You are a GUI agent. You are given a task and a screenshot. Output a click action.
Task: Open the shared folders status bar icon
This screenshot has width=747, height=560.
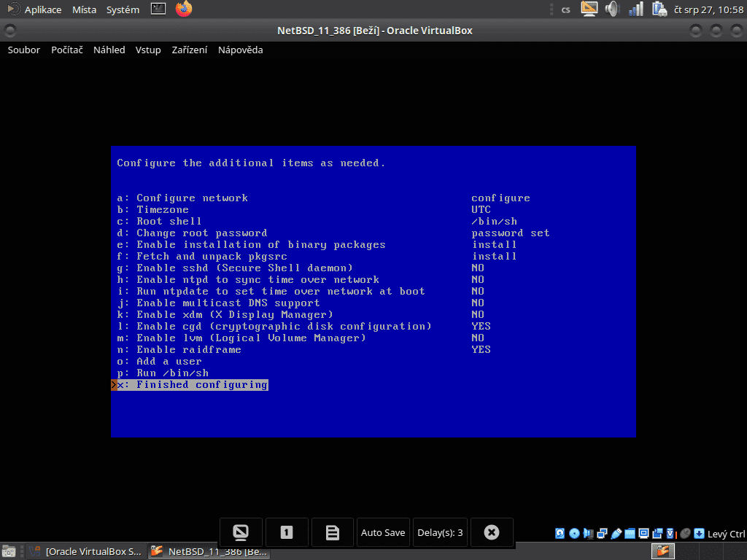630,533
